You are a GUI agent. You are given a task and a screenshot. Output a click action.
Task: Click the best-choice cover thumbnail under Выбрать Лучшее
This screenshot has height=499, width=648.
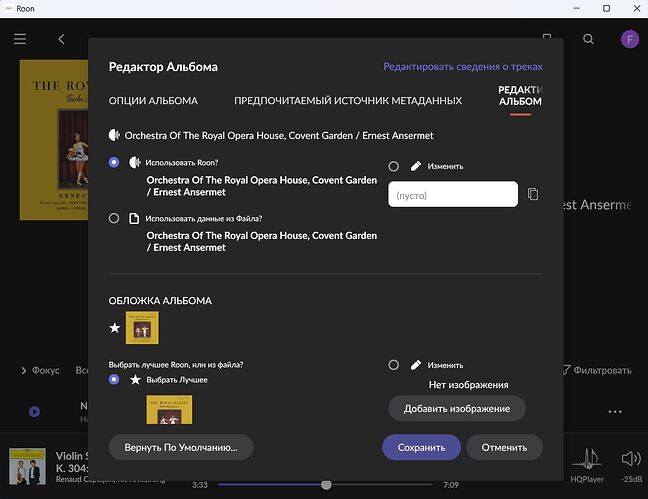point(169,410)
